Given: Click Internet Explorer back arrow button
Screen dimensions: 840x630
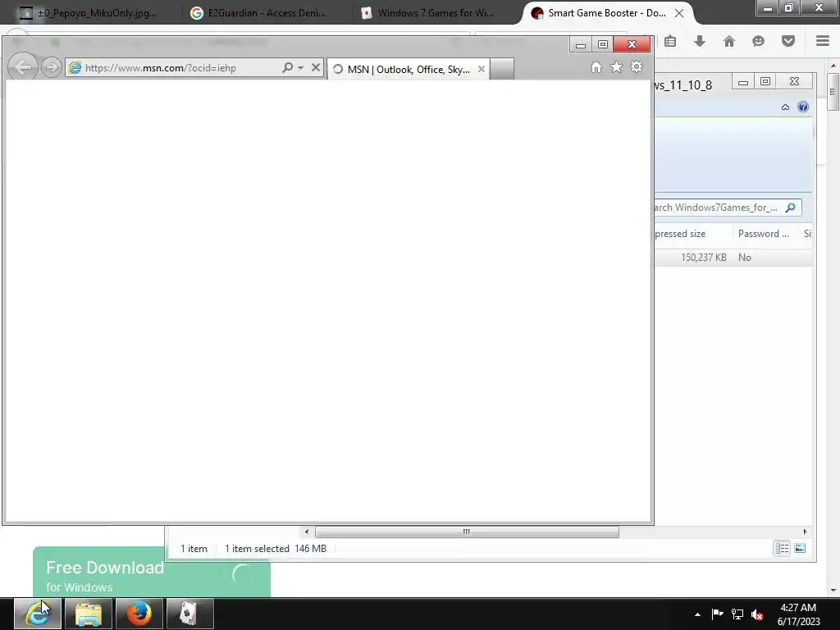Looking at the screenshot, I should coord(23,67).
